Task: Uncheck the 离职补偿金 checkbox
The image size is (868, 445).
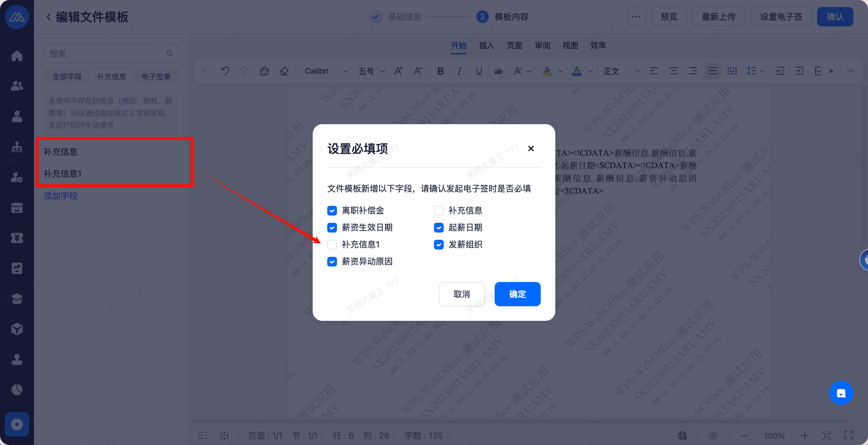Action: point(332,211)
